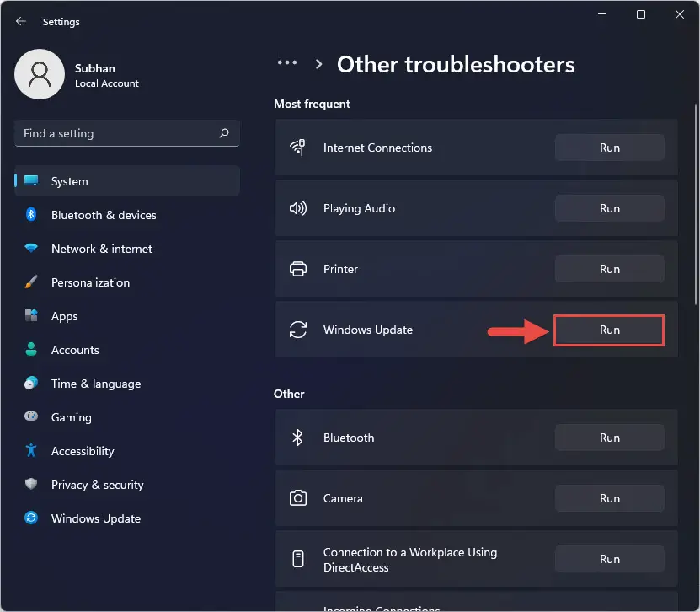This screenshot has height=612, width=700.
Task: Click the Internet Connections label
Action: coord(377,148)
